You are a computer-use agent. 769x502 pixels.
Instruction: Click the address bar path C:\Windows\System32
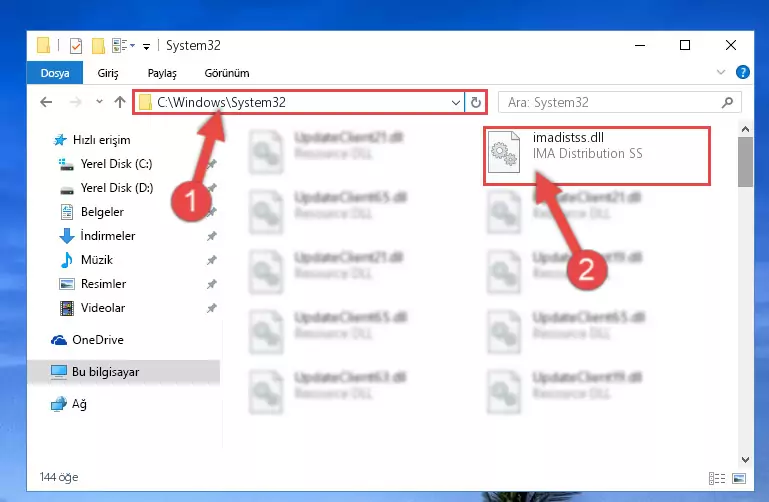click(221, 102)
